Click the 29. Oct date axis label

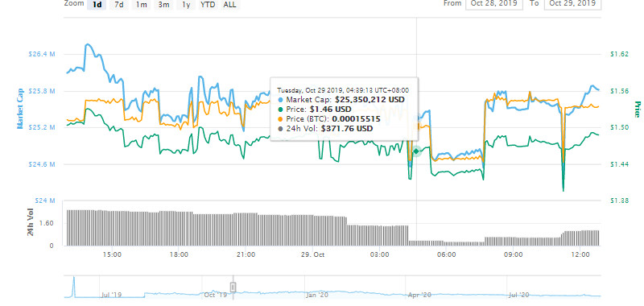[x=313, y=254]
